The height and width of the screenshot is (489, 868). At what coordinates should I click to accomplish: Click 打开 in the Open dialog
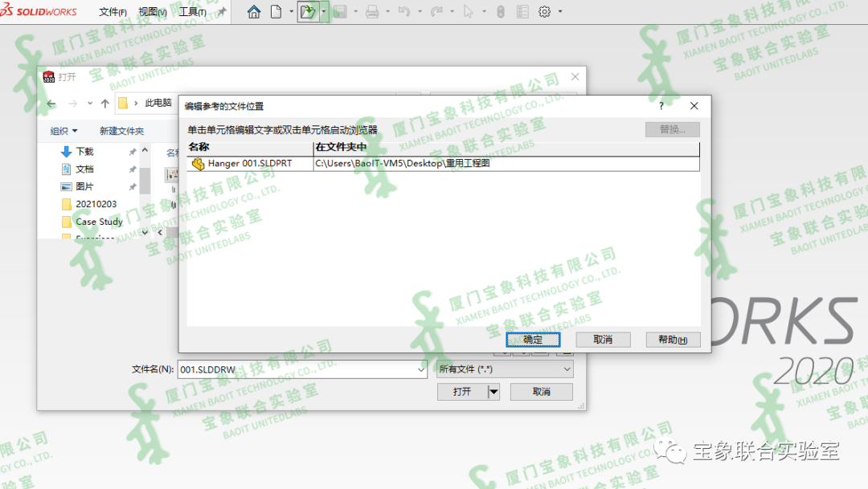click(462, 392)
